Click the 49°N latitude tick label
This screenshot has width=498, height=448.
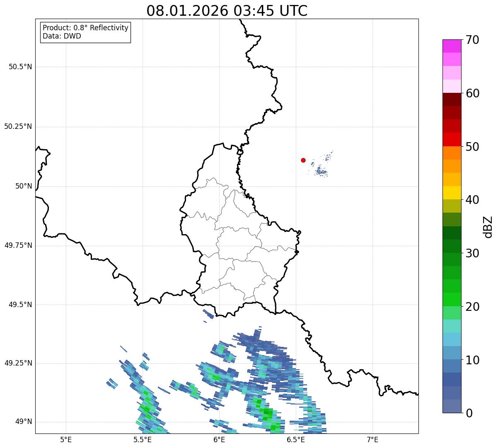tap(24, 422)
